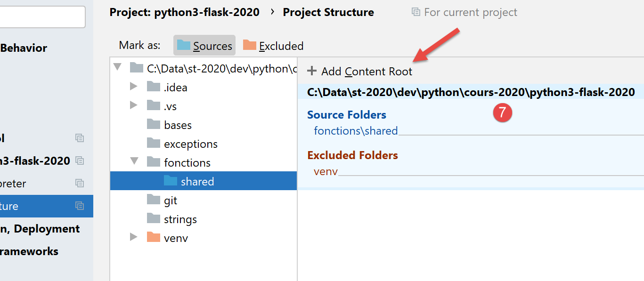Click the blue shared source folder icon
Viewport: 644px width, 281px height.
171,181
